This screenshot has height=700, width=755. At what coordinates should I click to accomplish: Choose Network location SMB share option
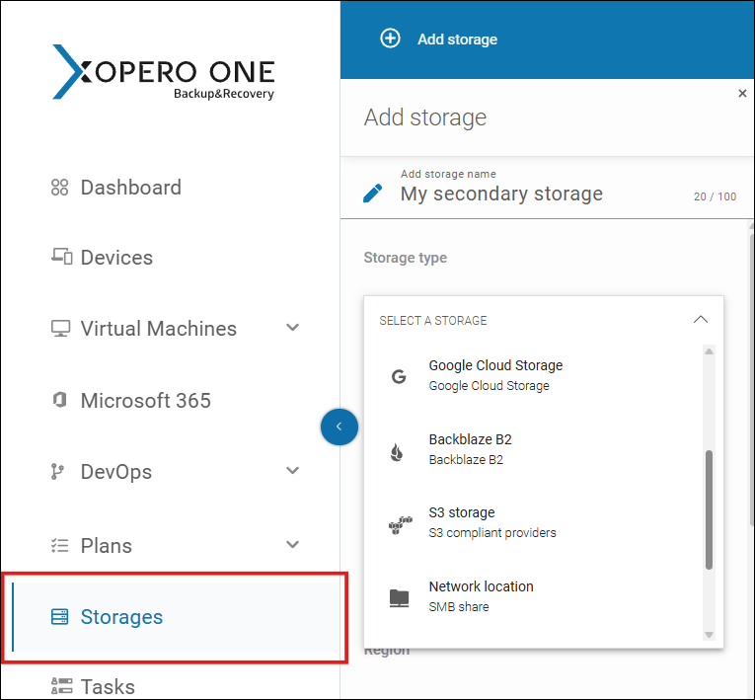coord(533,596)
